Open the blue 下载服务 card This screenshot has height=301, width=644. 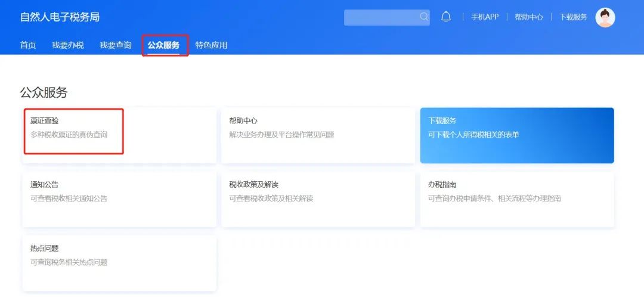(517, 135)
